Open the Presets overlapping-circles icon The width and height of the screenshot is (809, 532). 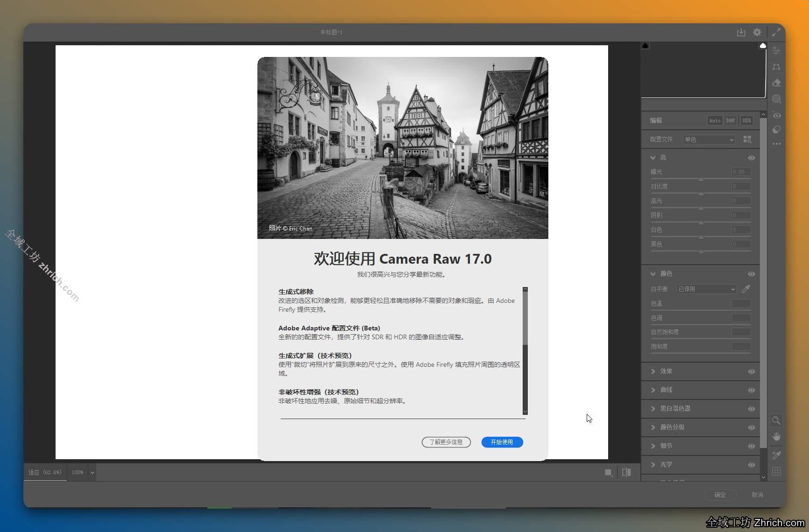776,130
